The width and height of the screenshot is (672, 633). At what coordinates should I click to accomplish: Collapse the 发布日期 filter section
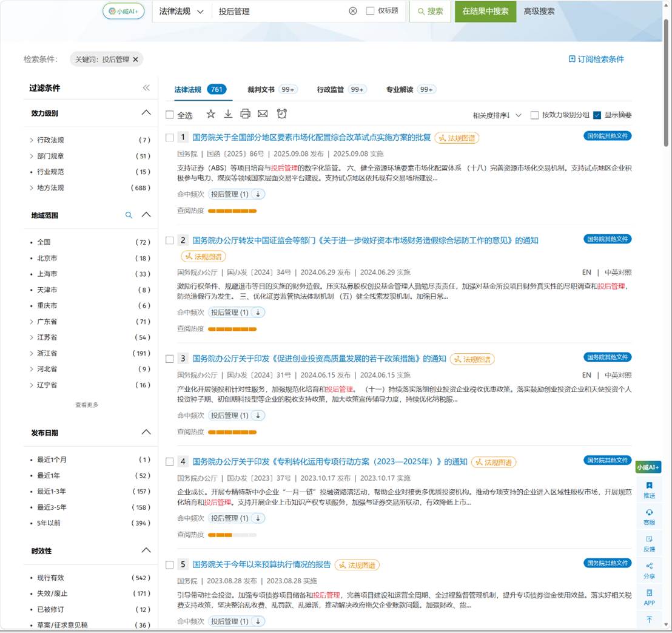(146, 432)
